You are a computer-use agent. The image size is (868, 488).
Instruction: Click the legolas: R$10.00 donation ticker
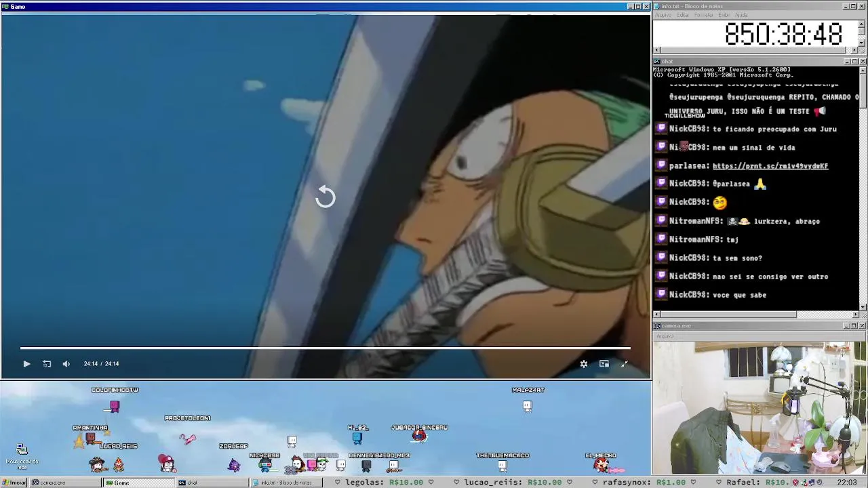pos(384,483)
